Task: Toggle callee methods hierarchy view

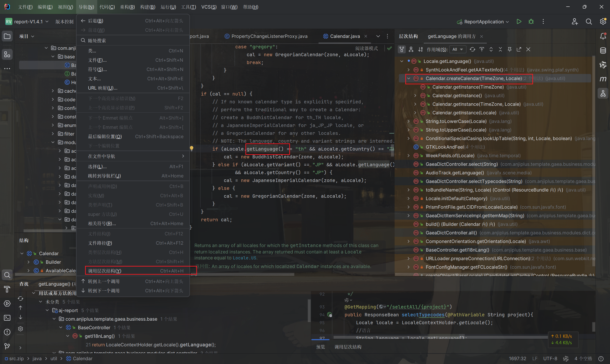Action: [411, 49]
